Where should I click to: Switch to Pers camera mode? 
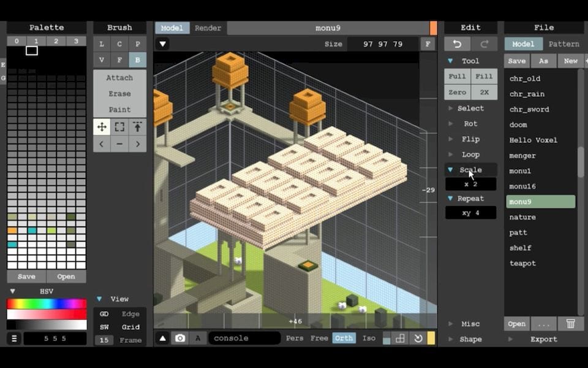295,338
